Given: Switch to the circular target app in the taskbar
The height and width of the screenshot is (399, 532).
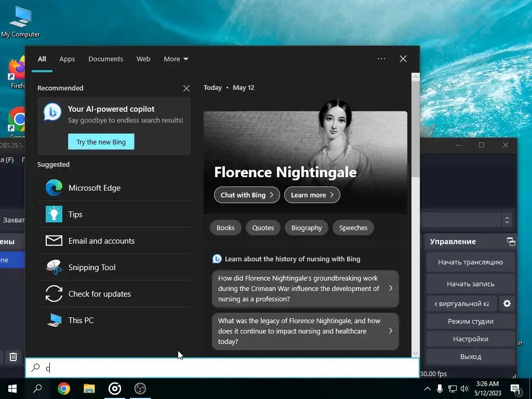Looking at the screenshot, I should tap(115, 389).
